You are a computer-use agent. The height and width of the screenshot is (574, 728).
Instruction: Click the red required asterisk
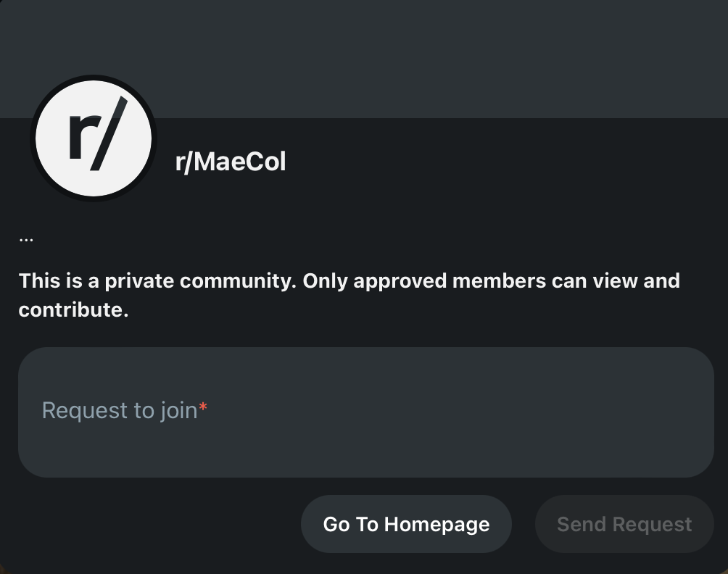(x=204, y=410)
